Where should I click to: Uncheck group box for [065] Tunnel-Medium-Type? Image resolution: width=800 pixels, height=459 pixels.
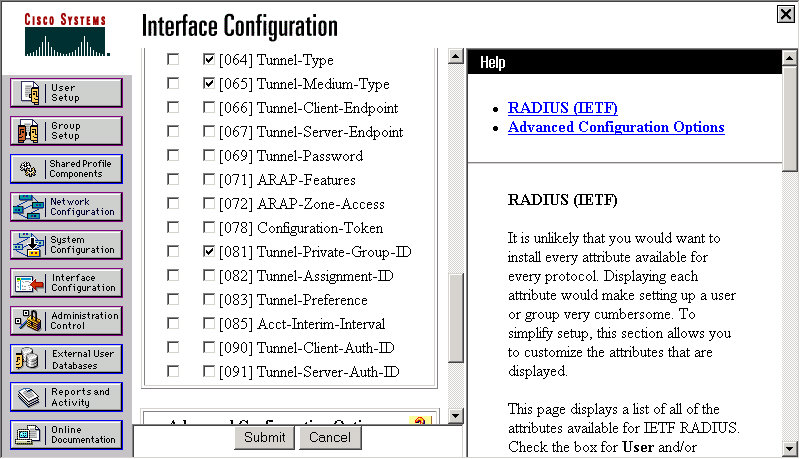pos(209,83)
